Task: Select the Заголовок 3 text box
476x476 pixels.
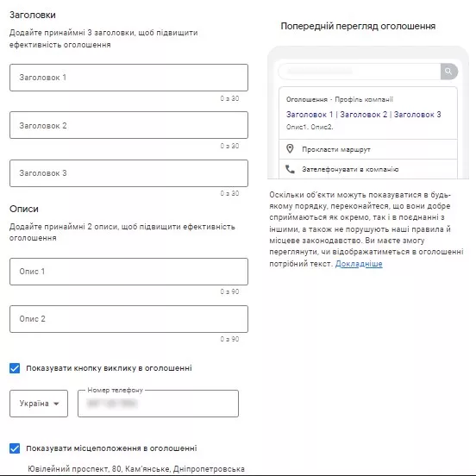Action: click(x=128, y=173)
